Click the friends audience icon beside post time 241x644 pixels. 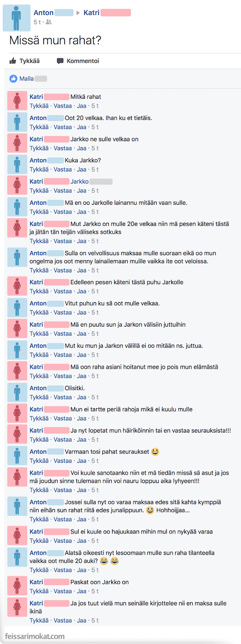49,22
